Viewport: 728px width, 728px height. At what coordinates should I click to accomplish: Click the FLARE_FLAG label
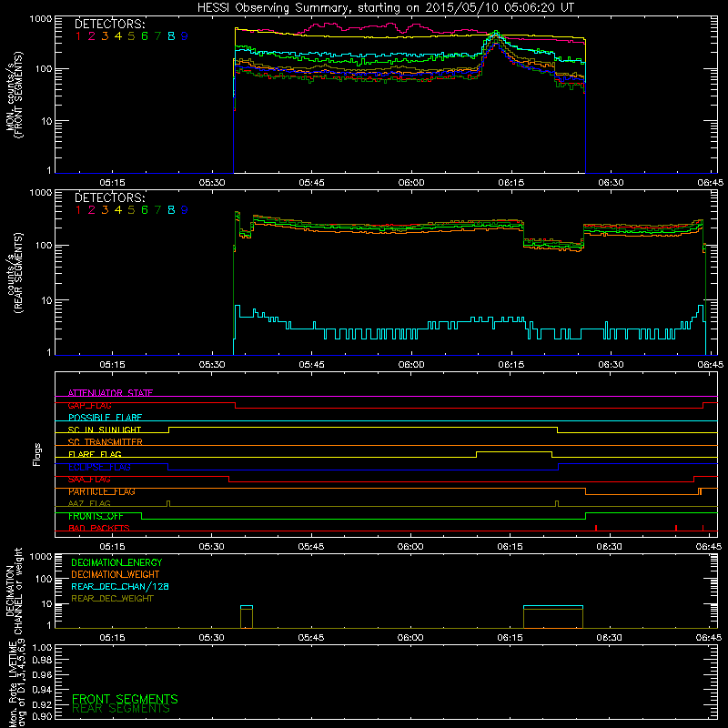(x=95, y=454)
